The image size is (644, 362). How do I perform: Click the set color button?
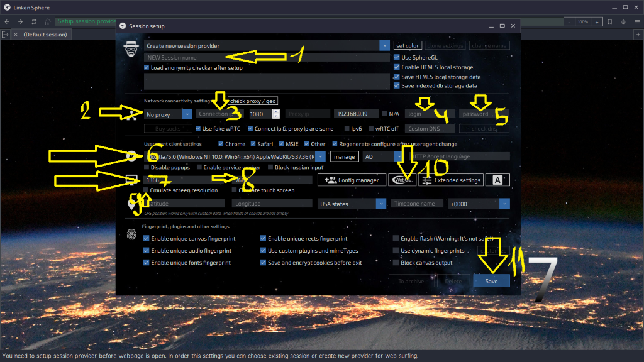[x=407, y=46]
